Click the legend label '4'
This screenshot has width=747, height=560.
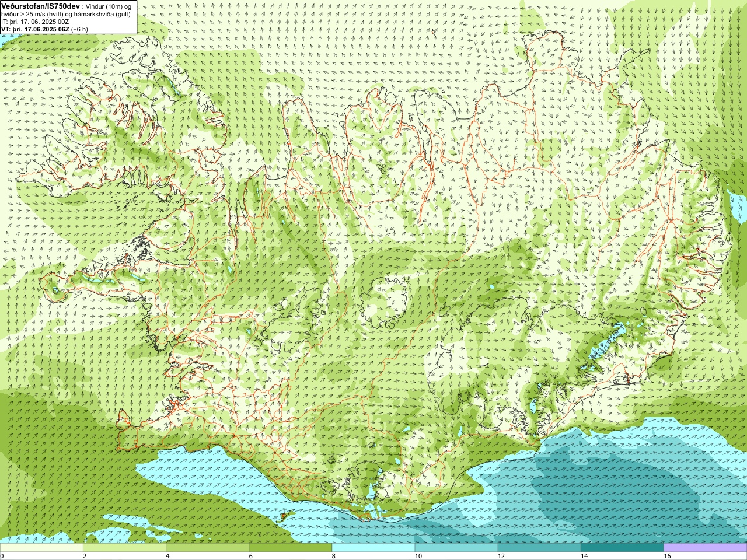click(167, 556)
